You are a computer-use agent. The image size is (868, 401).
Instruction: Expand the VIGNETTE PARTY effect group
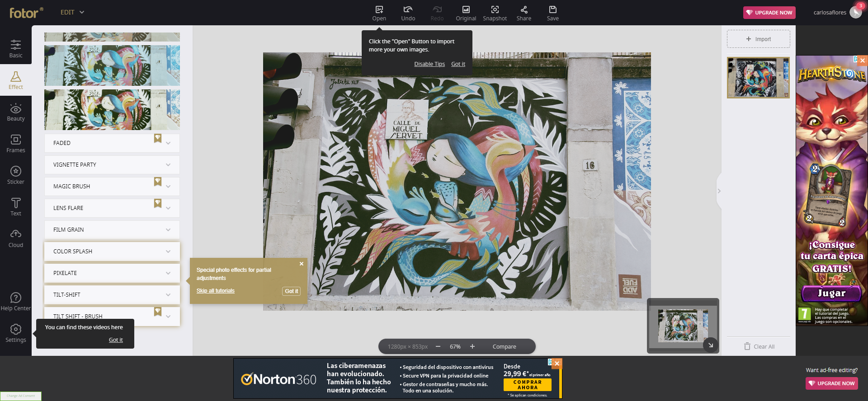(x=112, y=165)
